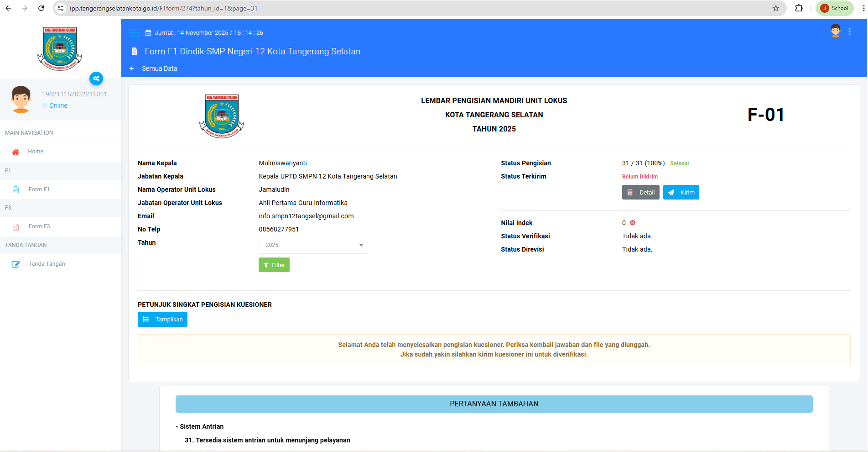Viewport: 868px width, 452px height.
Task: Click the red Home icon in sidebar
Action: [16, 152]
